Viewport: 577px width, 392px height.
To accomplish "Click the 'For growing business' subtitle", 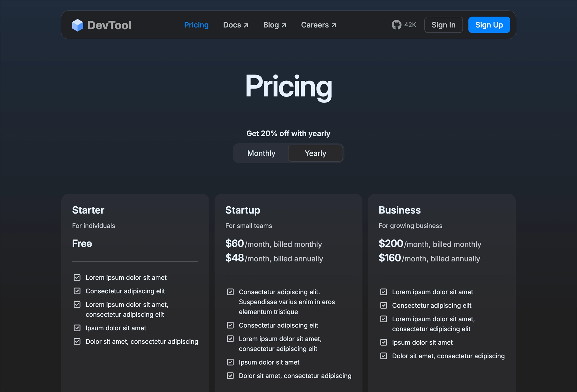I will 410,226.
